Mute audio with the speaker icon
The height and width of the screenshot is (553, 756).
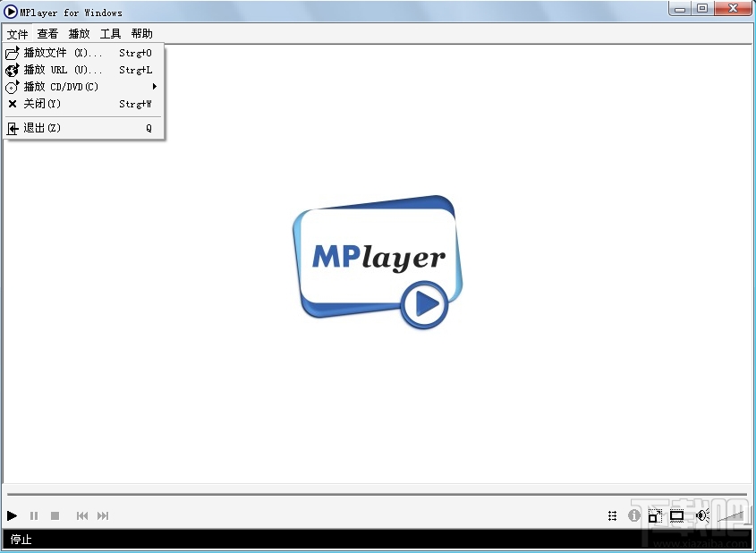tap(702, 515)
